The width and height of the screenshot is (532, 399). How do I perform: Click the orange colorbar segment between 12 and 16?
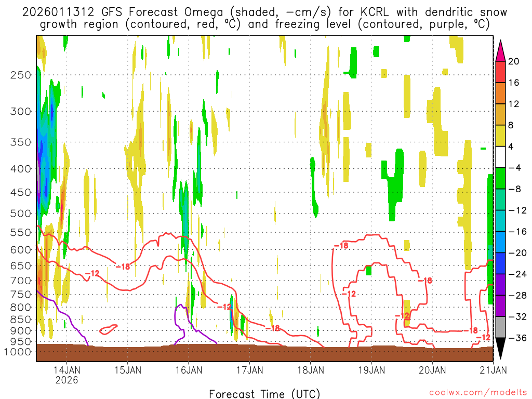point(500,93)
